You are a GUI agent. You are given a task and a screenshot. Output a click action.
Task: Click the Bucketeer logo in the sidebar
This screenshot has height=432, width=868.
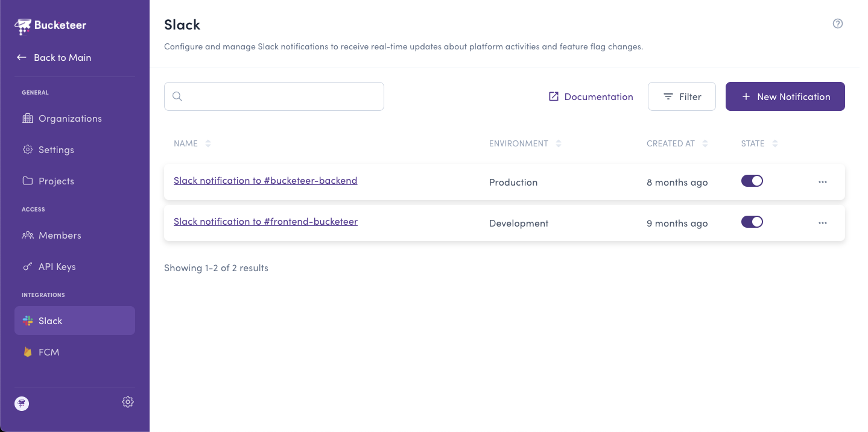click(22, 26)
